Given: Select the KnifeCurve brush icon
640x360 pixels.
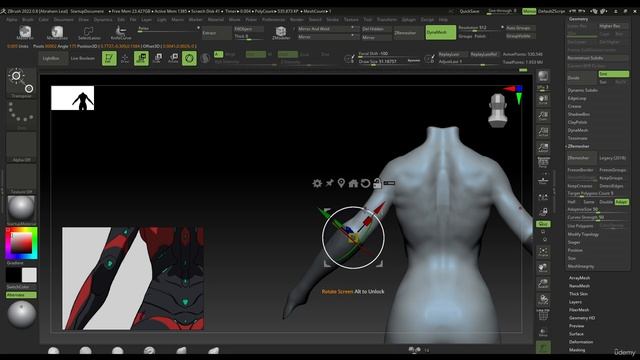Looking at the screenshot, I should (121, 32).
